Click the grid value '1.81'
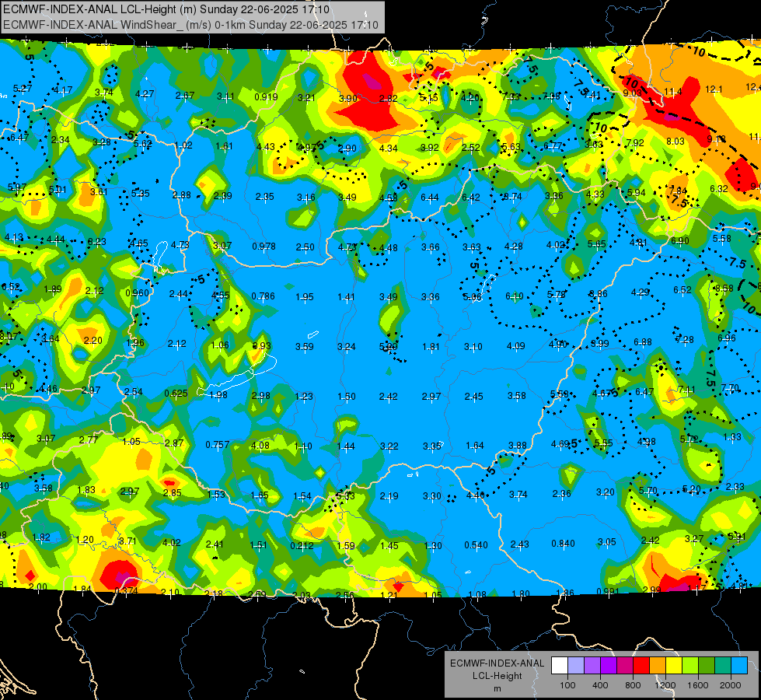761x700 pixels. point(431,347)
